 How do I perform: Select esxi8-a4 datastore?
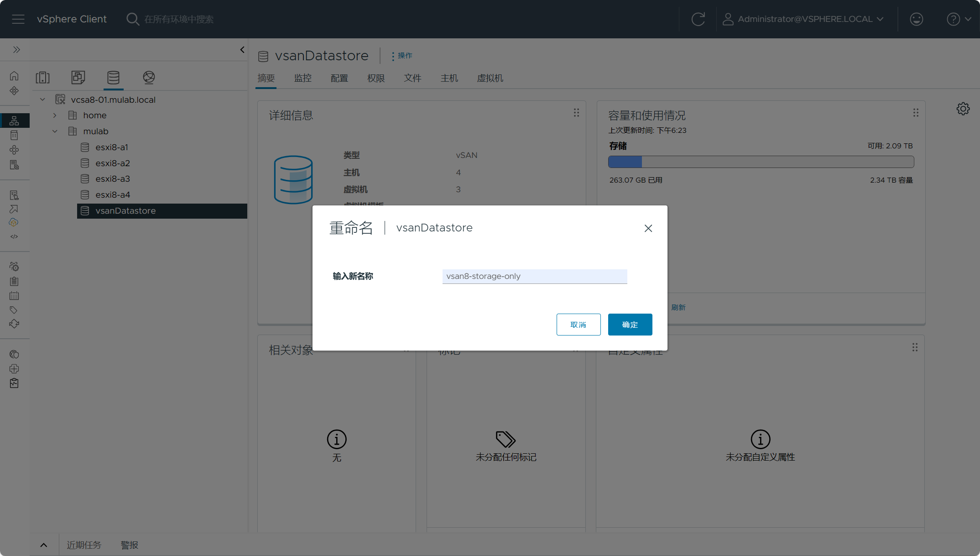[113, 194]
